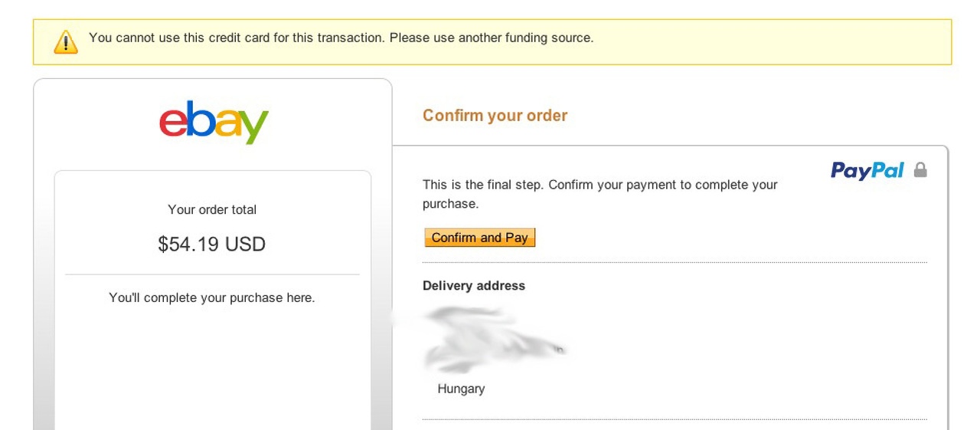This screenshot has height=430, width=980.
Task: Click the country name Hungary
Action: point(461,389)
